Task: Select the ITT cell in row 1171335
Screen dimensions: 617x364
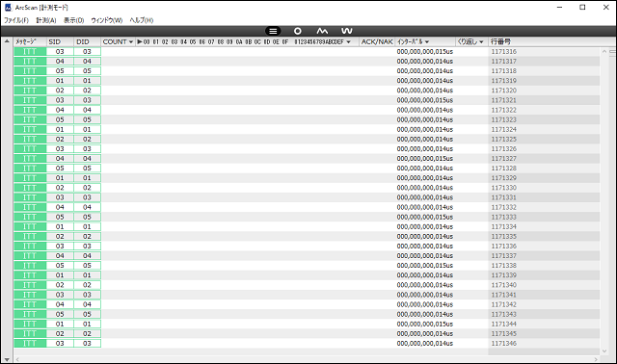Action: coord(30,236)
